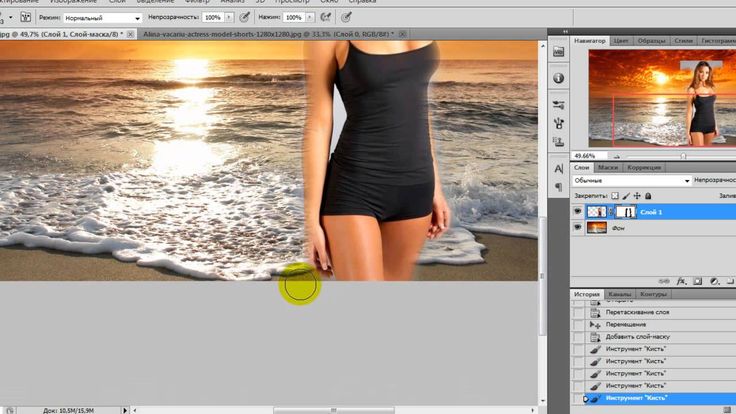Open the Clone Source stamp icon
Viewport: 736px width, 414px height.
click(559, 141)
